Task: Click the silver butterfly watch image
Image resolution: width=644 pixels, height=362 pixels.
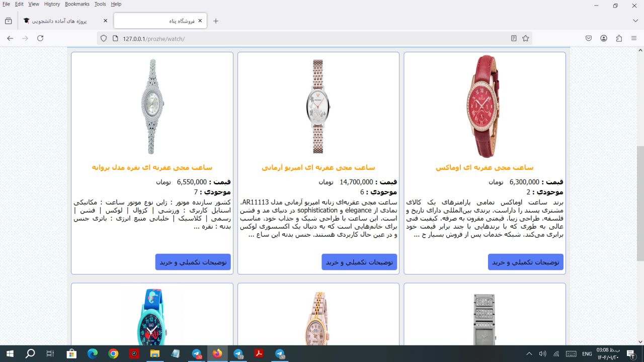Action: [x=152, y=107]
